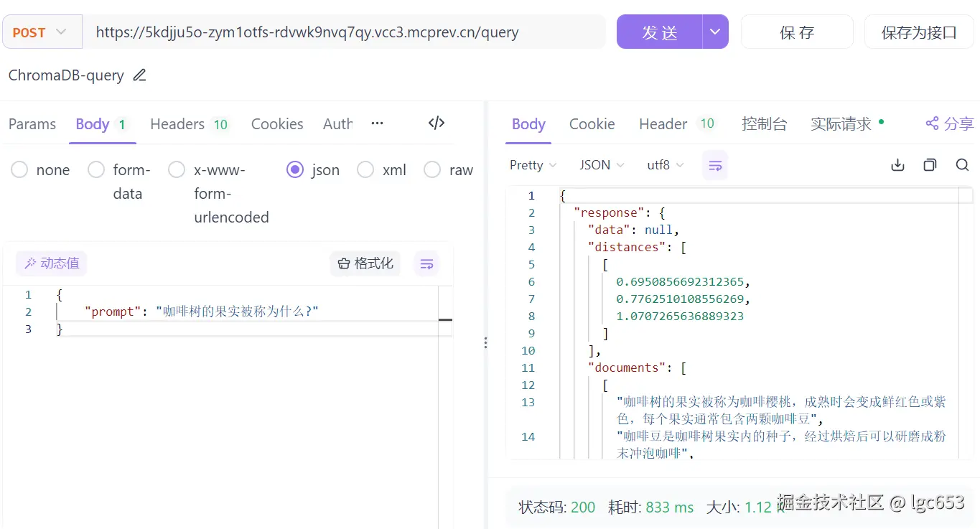Screen dimensions: 980x529
Task: Rename request via pencil edit icon
Action: [140, 75]
